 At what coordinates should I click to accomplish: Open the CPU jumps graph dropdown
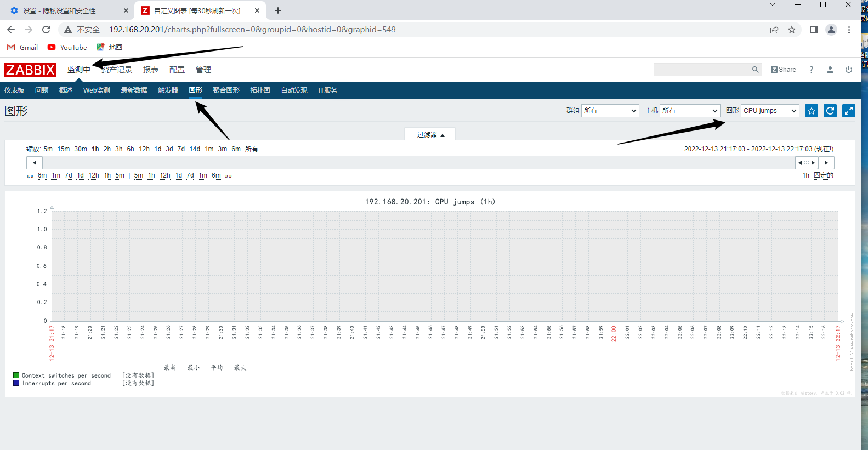[769, 111]
